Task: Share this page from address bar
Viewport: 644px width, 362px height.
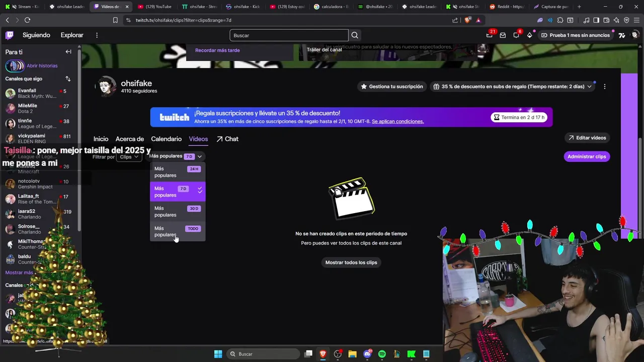Action: [455, 20]
